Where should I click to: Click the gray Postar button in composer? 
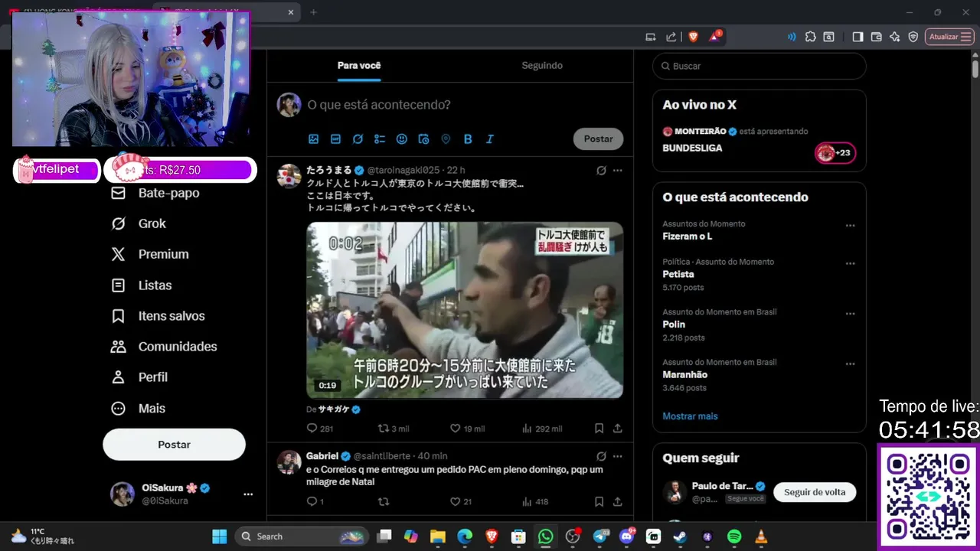tap(599, 139)
